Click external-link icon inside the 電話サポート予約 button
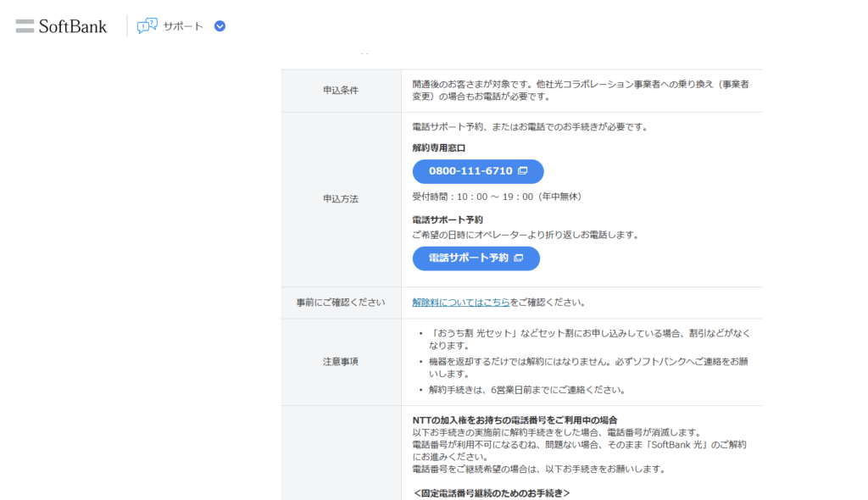868x500 pixels. point(518,258)
